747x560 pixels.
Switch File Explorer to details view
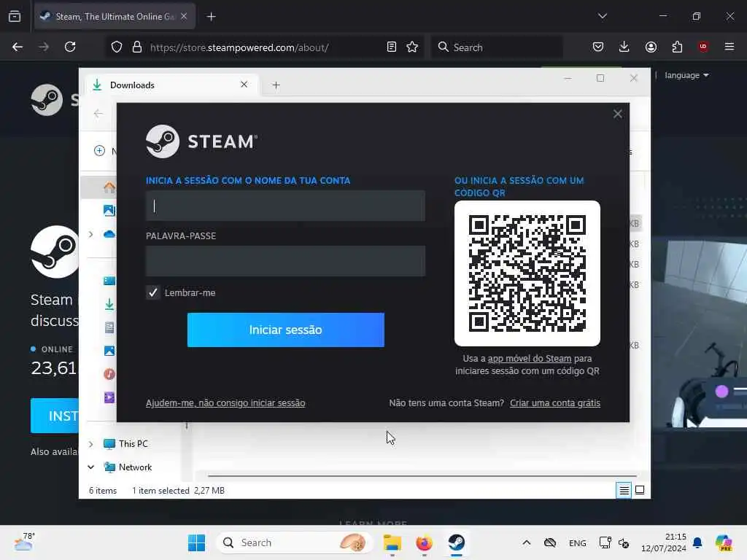(624, 490)
